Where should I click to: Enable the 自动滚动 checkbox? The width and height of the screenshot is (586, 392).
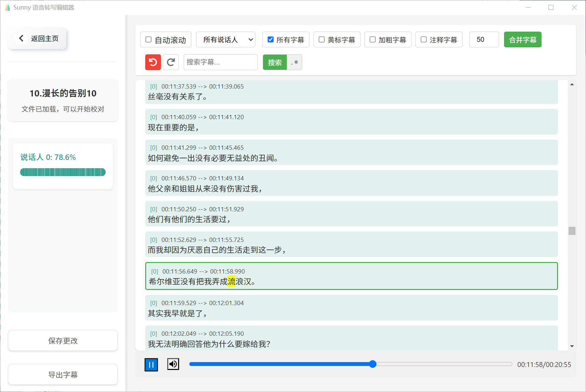(x=148, y=39)
